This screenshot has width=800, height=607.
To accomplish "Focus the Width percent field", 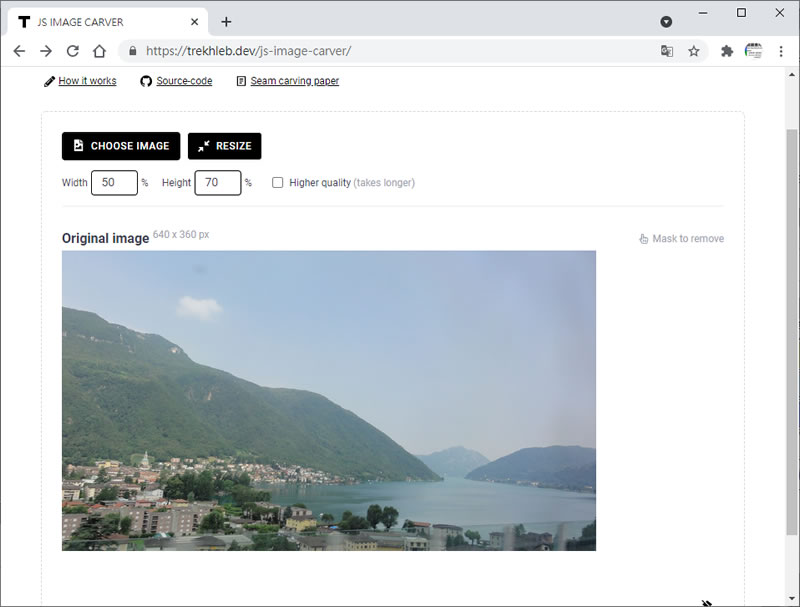I will point(114,183).
